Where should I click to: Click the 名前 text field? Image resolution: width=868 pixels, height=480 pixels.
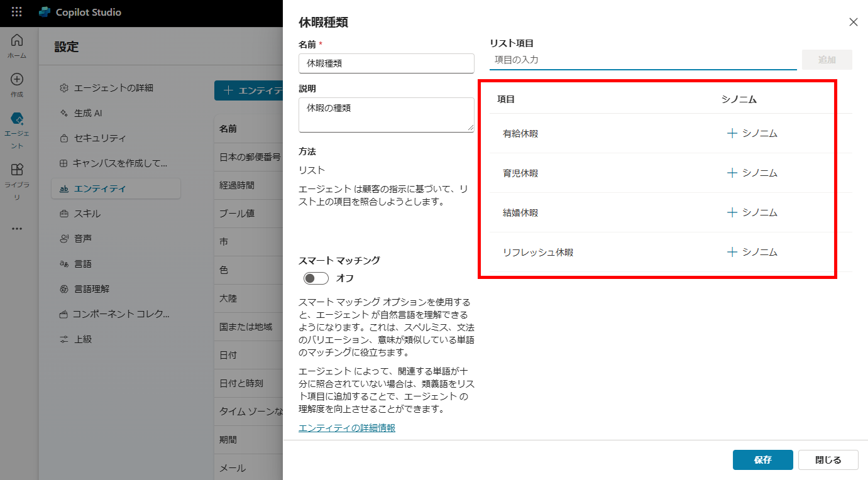[386, 63]
